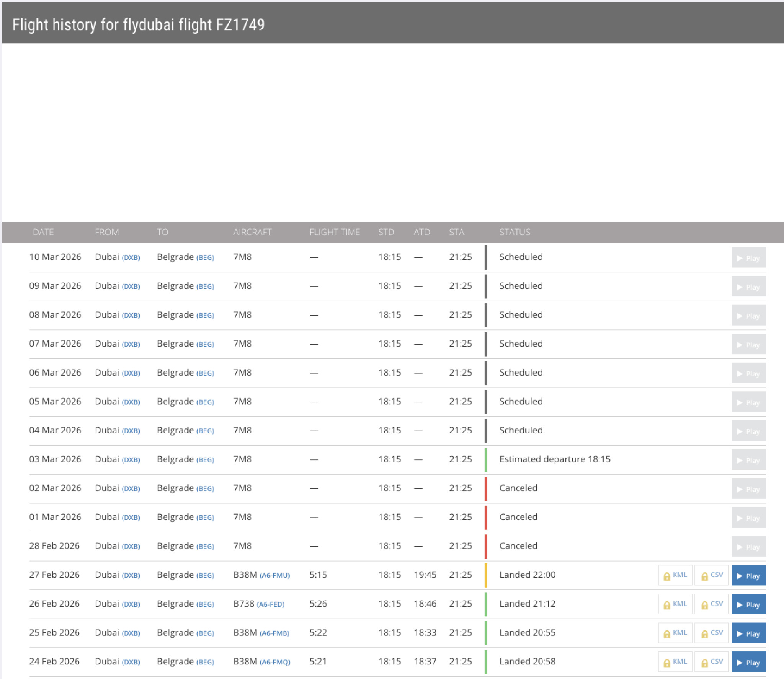This screenshot has height=679, width=784.
Task: Play the 27 Feb 2026 flight
Action: pos(748,575)
